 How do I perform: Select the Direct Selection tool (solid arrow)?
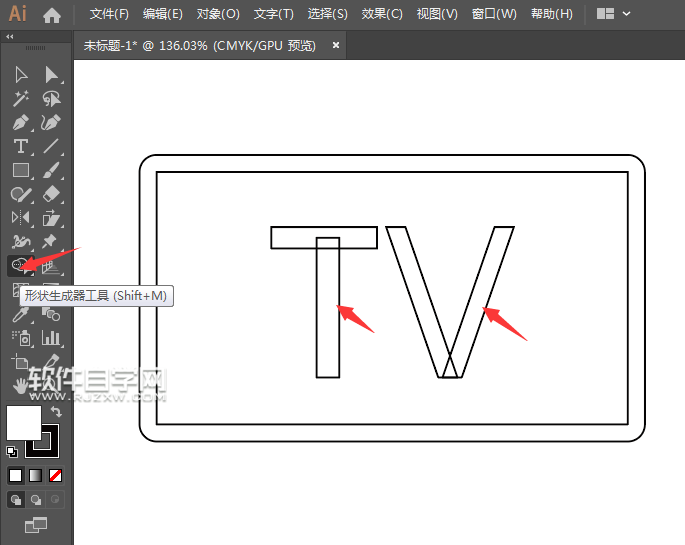(51, 75)
